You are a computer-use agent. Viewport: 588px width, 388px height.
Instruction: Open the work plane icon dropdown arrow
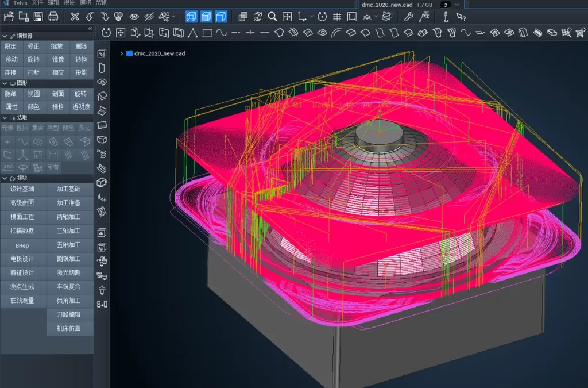(376, 17)
